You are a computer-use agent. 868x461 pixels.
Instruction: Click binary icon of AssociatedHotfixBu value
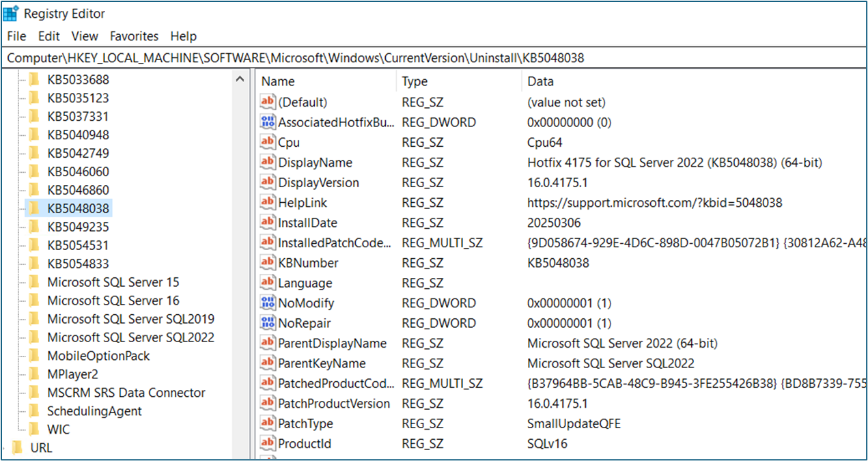[x=268, y=122]
